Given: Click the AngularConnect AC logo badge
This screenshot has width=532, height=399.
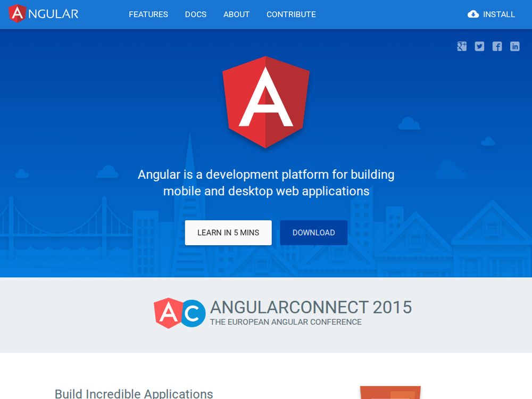Looking at the screenshot, I should 179,313.
